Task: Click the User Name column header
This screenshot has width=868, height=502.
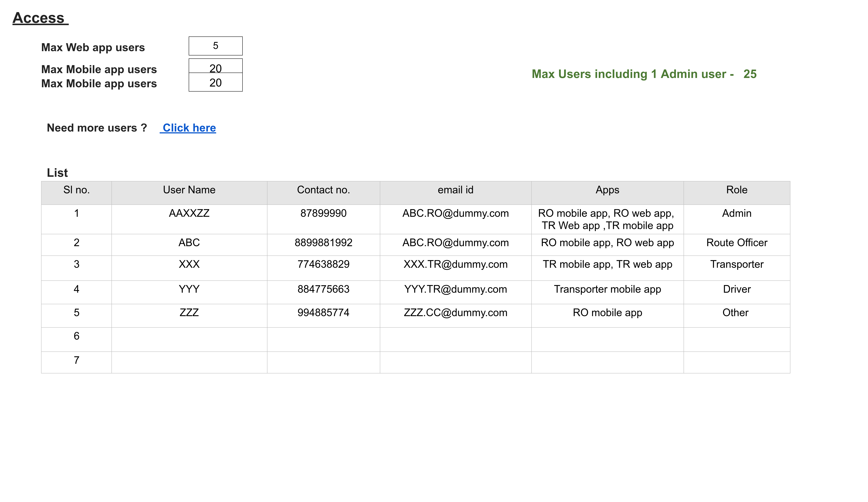Action: (x=189, y=190)
